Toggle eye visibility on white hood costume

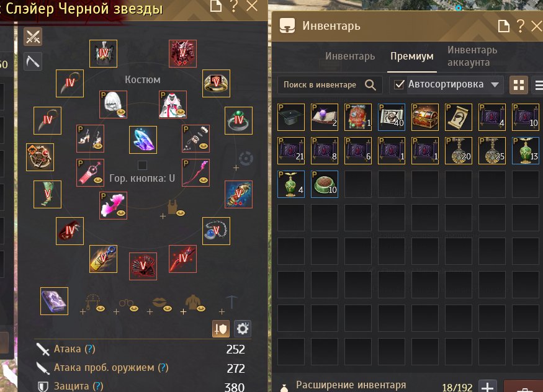121,112
